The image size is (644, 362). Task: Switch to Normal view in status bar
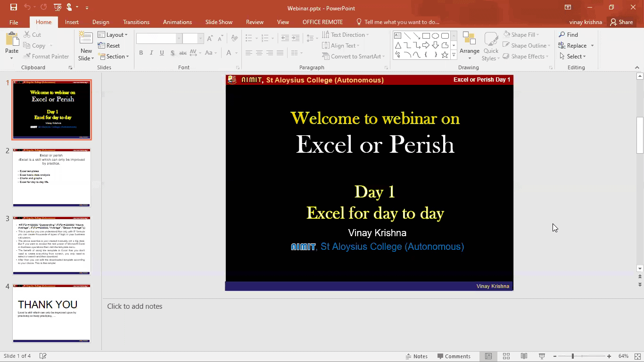(x=488, y=356)
